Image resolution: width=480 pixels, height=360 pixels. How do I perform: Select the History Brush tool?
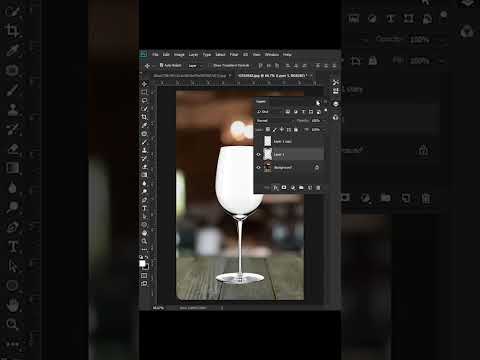point(144,159)
